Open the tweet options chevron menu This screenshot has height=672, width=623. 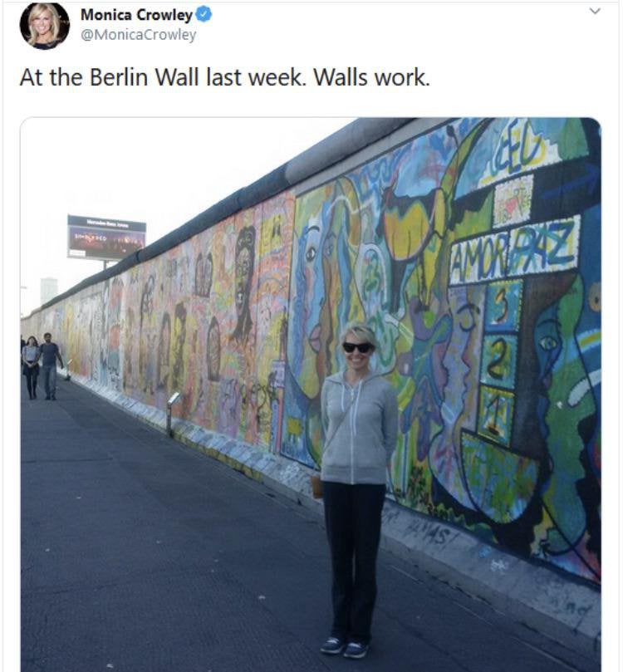click(x=595, y=11)
